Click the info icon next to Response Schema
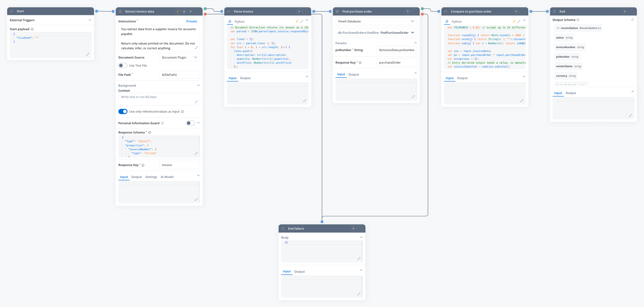644x307 pixels. 150,133
